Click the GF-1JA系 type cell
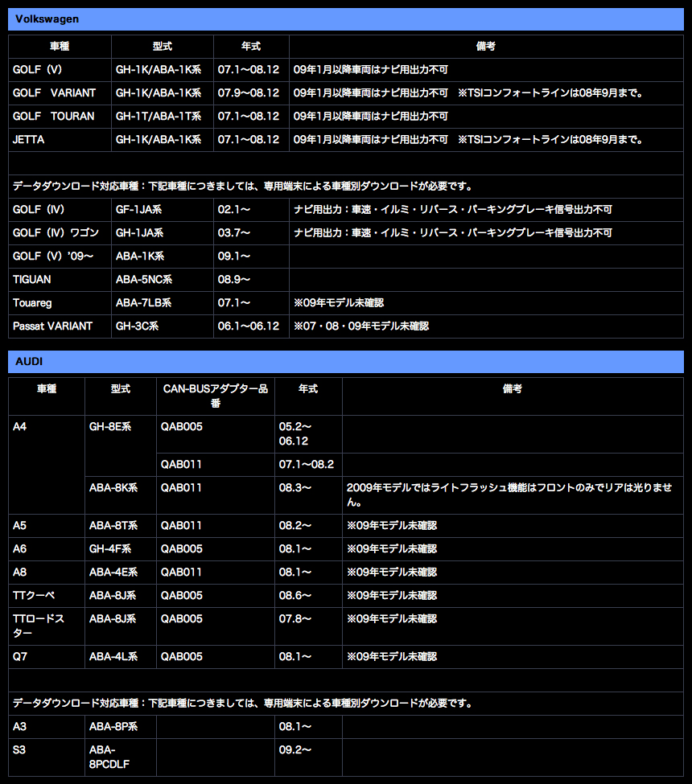Image resolution: width=692 pixels, height=784 pixels. pos(163,210)
